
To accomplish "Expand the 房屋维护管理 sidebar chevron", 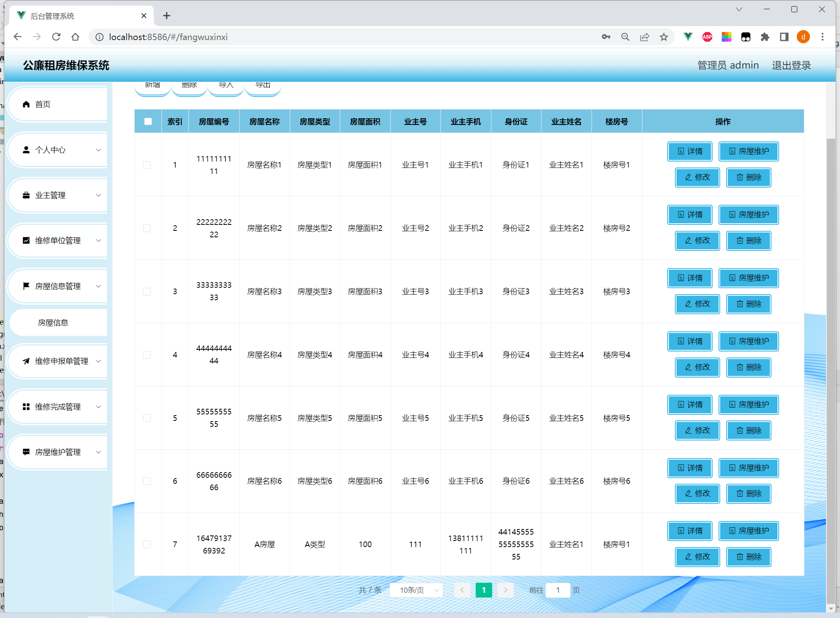I will click(x=99, y=452).
